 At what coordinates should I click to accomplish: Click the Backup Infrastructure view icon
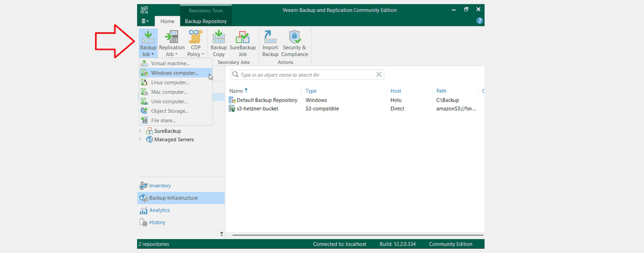(144, 198)
